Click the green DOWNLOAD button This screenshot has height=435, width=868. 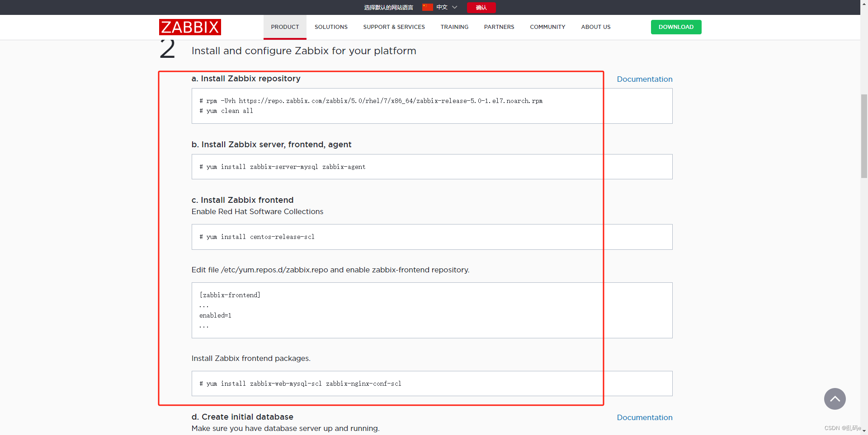pos(675,27)
